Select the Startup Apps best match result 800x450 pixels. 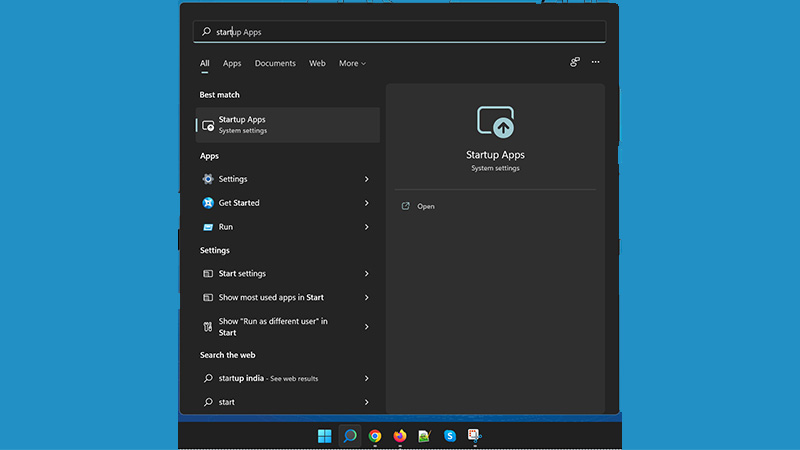pos(288,125)
